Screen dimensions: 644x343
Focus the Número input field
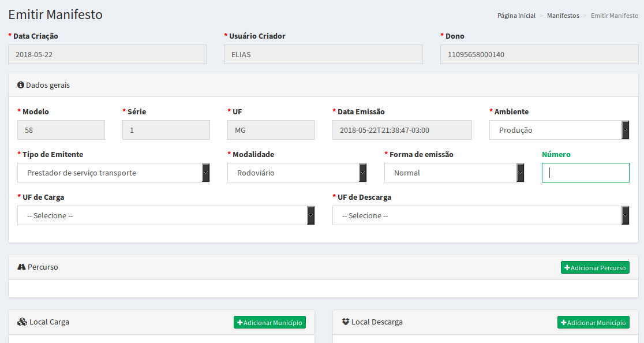[x=585, y=173]
